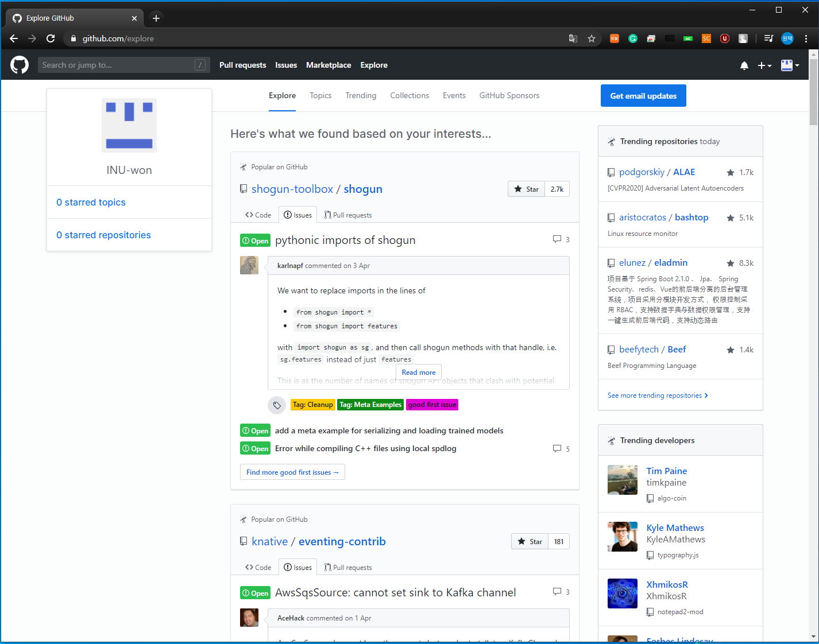This screenshot has height=644, width=819.
Task: Open the Chrome profile avatar icon
Action: 787,38
